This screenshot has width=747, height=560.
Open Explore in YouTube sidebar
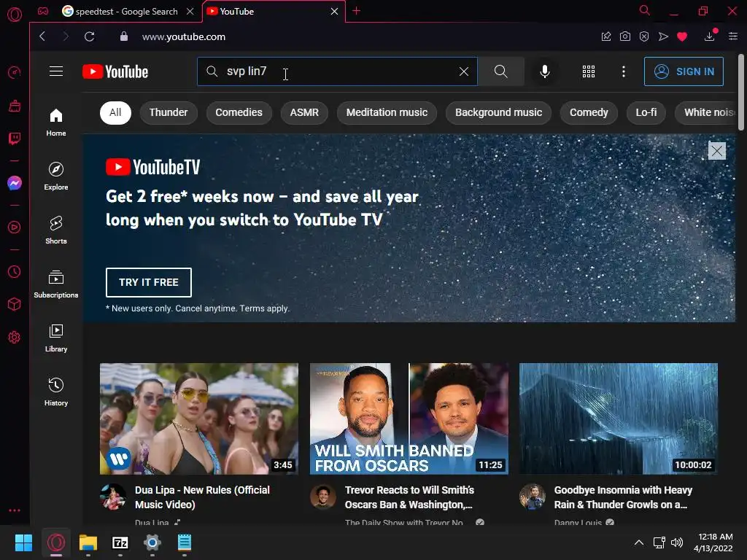[56, 176]
